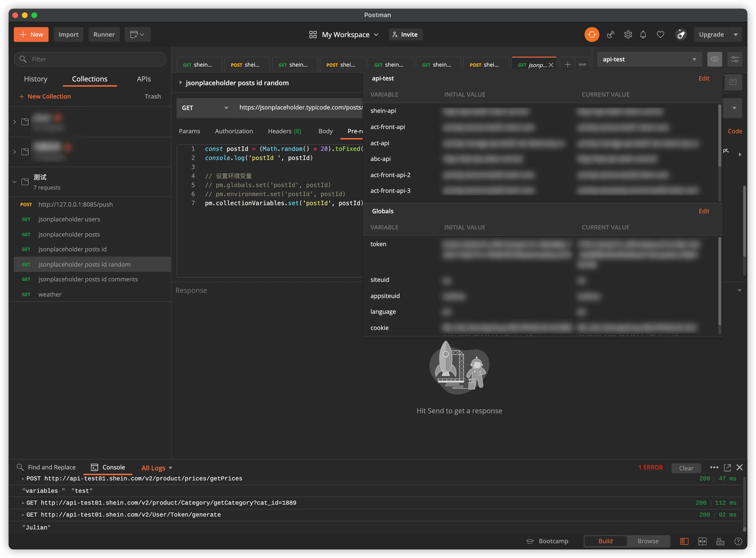Switch to two-pane layout icon
Viewport: 756px width, 558px height.
(x=702, y=541)
